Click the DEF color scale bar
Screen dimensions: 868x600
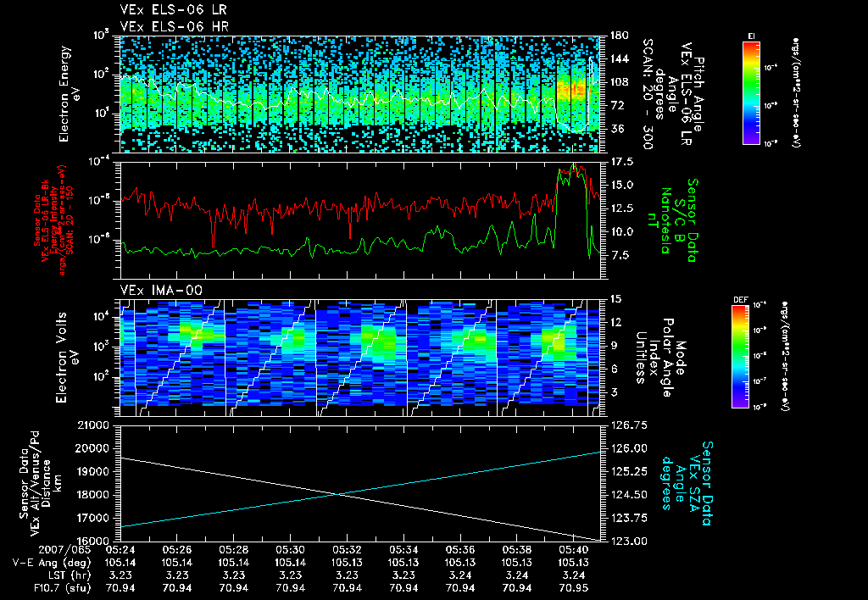(741, 357)
